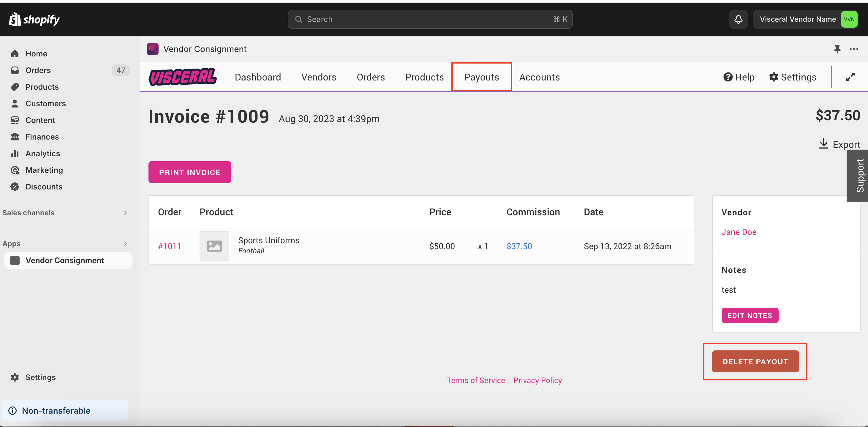The image size is (868, 427).
Task: Open order #1011 link
Action: click(x=170, y=246)
